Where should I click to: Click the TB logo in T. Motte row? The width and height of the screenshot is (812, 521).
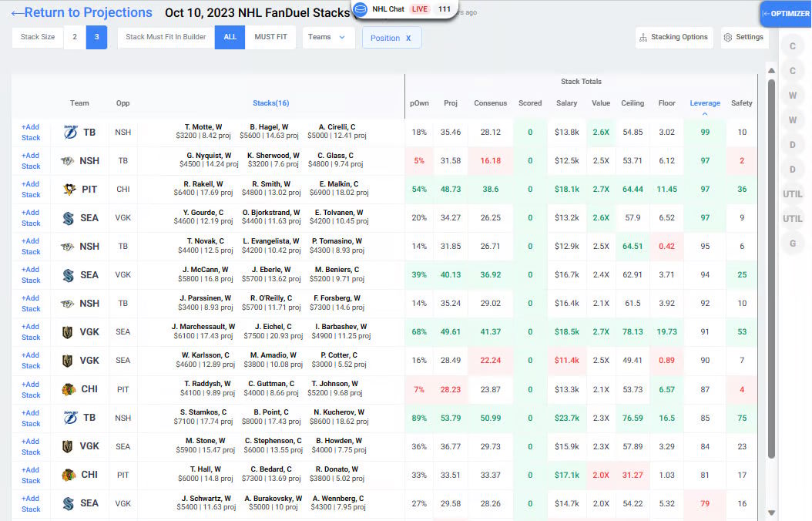[x=70, y=132]
